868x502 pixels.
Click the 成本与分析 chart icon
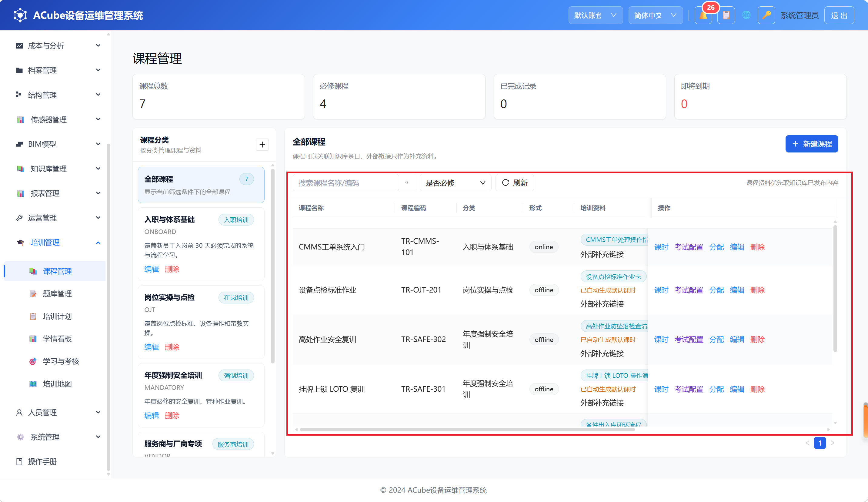(19, 45)
